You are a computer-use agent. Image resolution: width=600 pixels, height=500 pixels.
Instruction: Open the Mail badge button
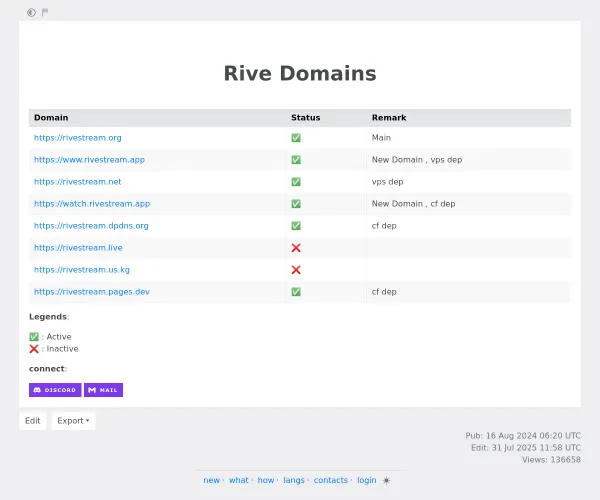tap(103, 390)
